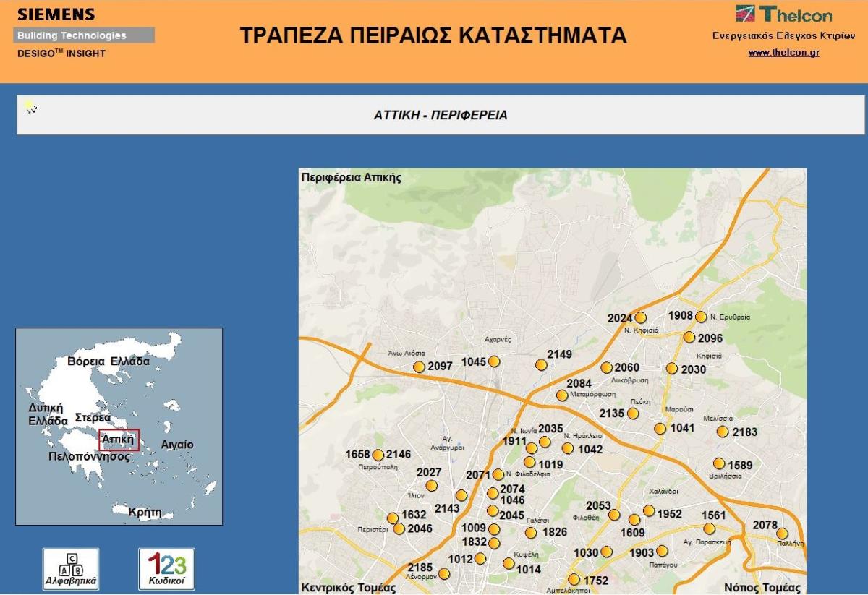Viewport: 868px width, 595px height.
Task: Select the 1832 branch marker
Action: tap(494, 542)
